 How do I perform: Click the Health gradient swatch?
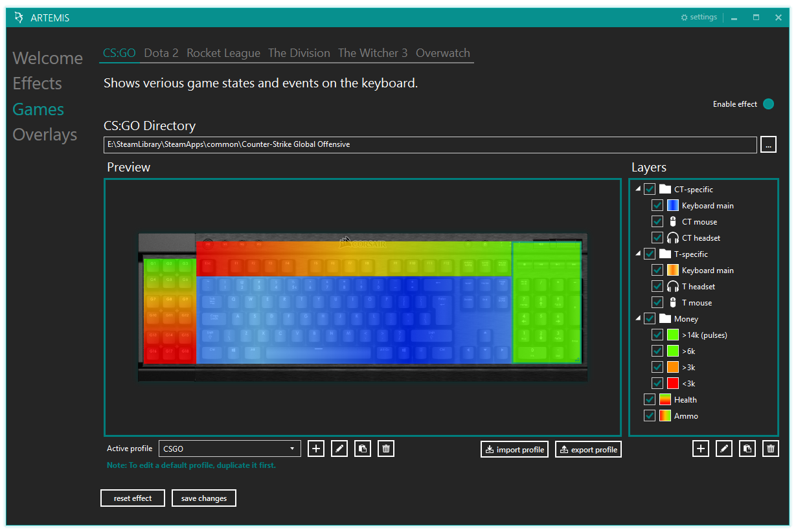point(665,399)
